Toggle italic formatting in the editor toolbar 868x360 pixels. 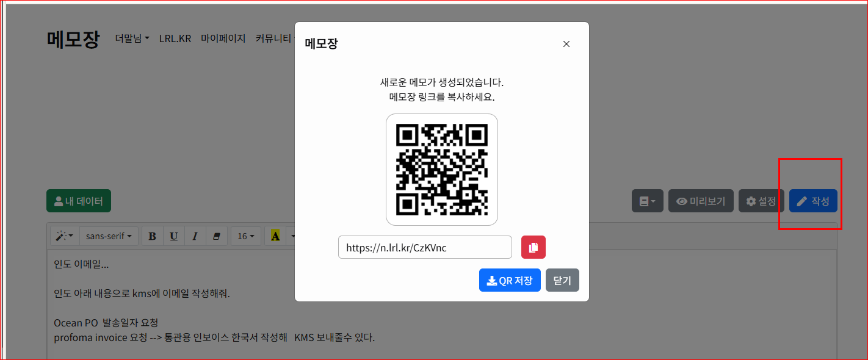tap(195, 236)
